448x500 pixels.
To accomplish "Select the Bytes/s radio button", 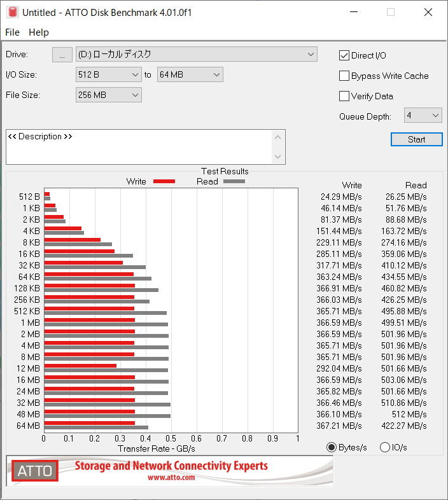I will tap(331, 447).
